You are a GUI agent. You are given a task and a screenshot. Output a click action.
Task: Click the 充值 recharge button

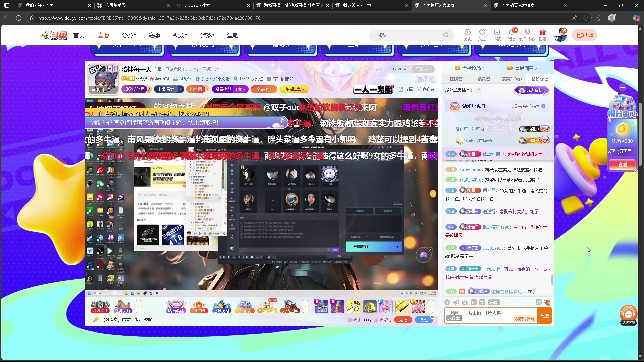click(403, 320)
